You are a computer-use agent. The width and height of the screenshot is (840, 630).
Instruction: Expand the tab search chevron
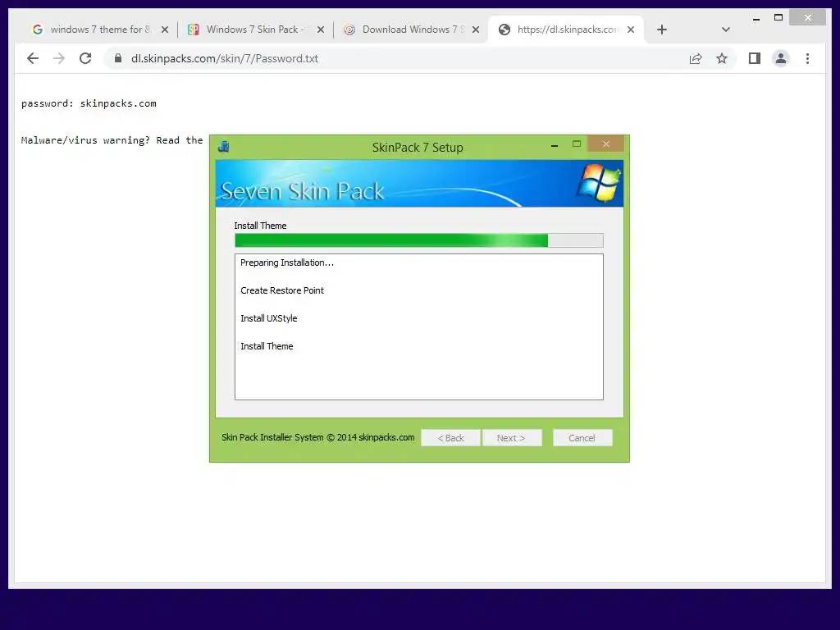coord(725,30)
